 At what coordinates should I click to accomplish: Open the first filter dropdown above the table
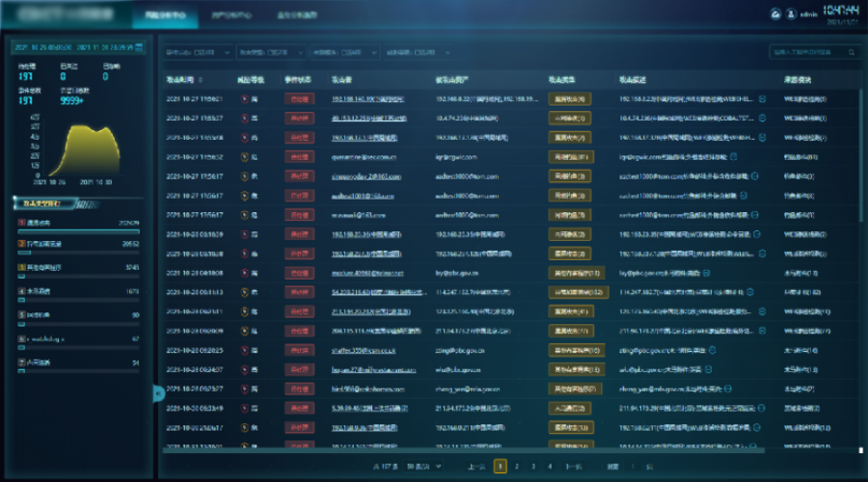[198, 52]
